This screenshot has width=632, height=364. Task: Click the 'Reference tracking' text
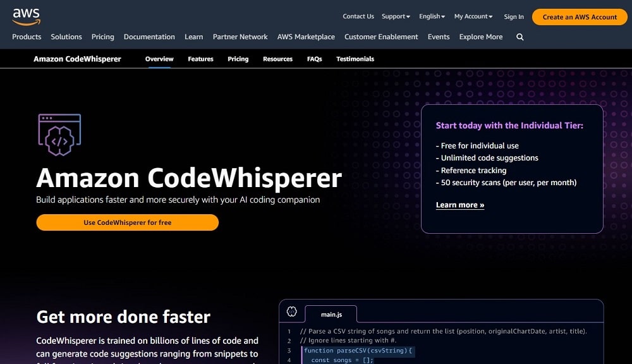point(471,171)
